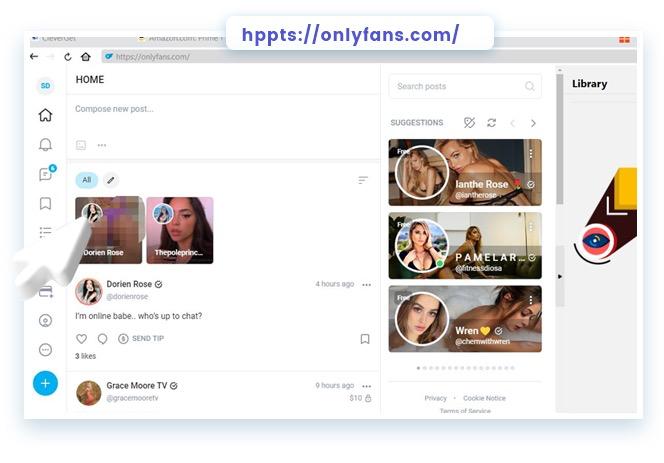Open more compose options via the ellipsis
The height and width of the screenshot is (463, 664).
pyautogui.click(x=102, y=145)
